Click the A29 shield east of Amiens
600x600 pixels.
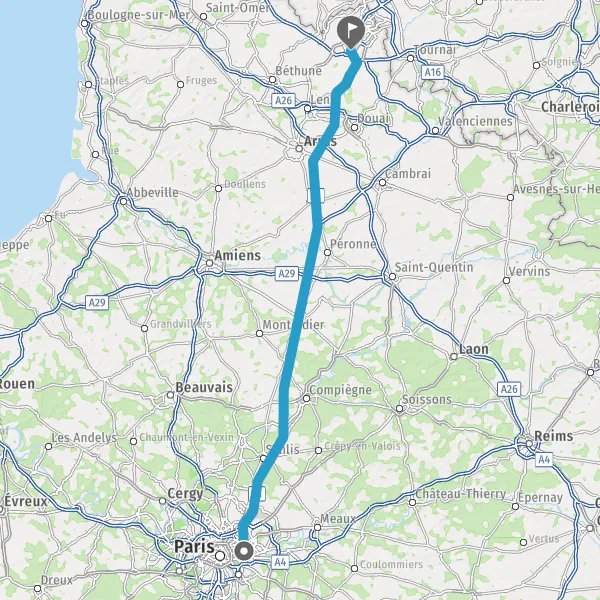click(x=287, y=274)
